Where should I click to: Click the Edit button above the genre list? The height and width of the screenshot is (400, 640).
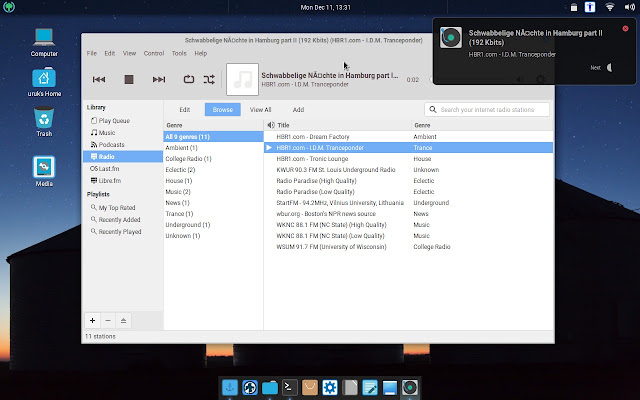pyautogui.click(x=184, y=109)
